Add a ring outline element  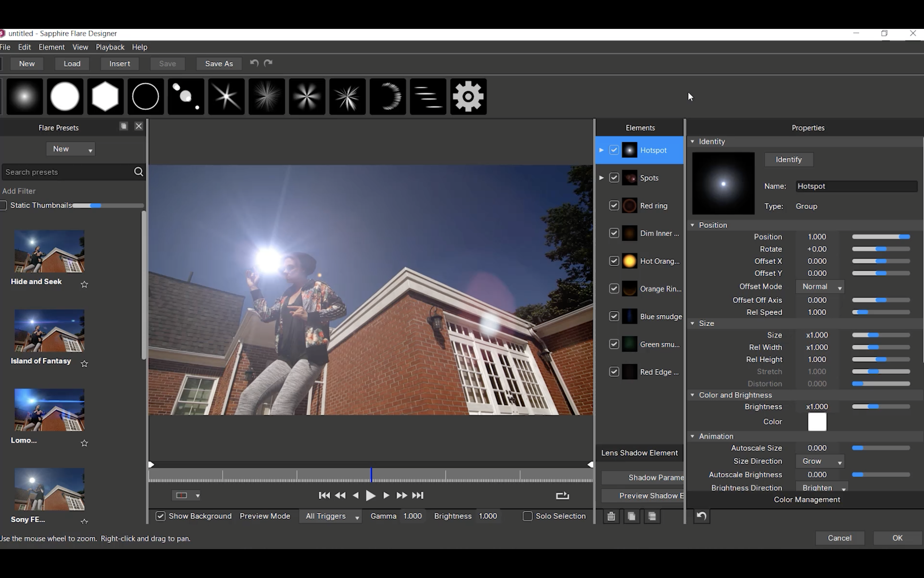pyautogui.click(x=145, y=96)
